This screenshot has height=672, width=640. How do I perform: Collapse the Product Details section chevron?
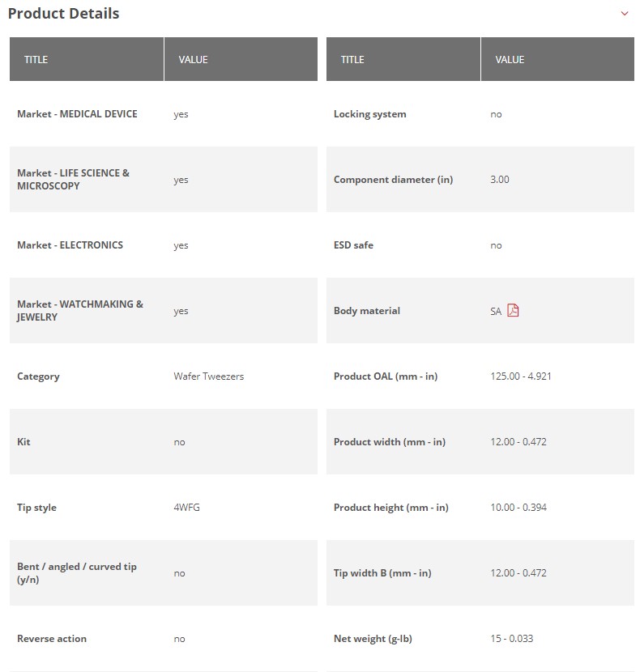[625, 13]
